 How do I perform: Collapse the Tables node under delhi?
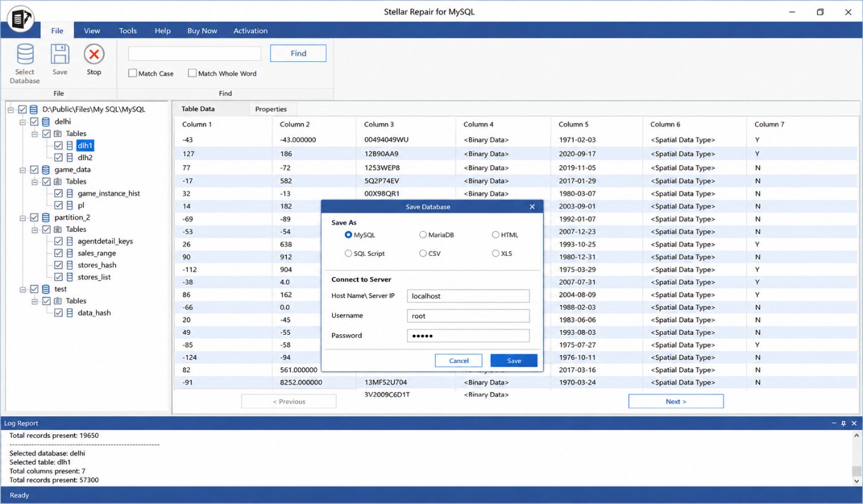pos(35,134)
